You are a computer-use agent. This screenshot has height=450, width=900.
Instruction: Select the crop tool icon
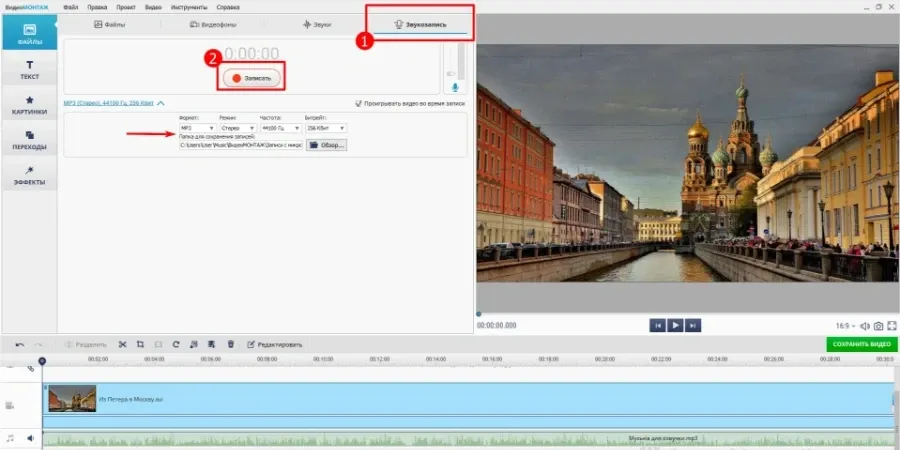point(140,344)
